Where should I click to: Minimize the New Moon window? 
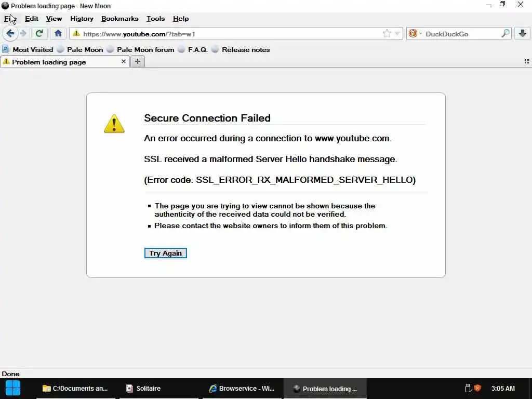click(489, 5)
